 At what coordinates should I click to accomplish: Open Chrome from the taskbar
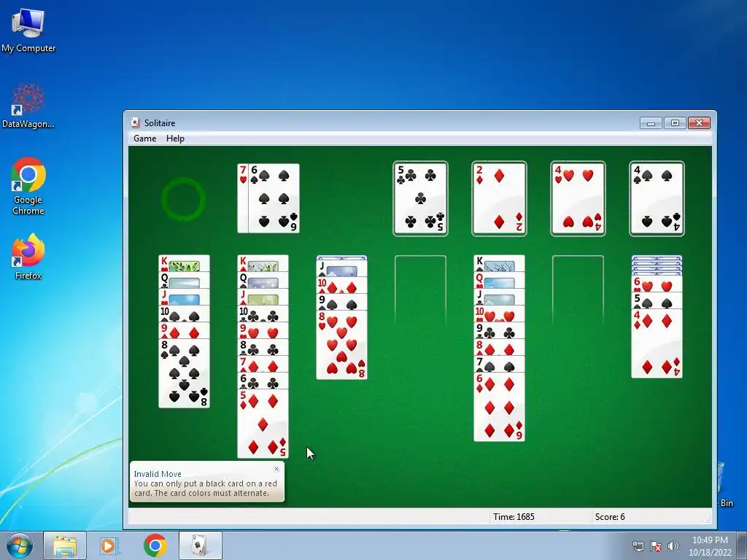[155, 545]
